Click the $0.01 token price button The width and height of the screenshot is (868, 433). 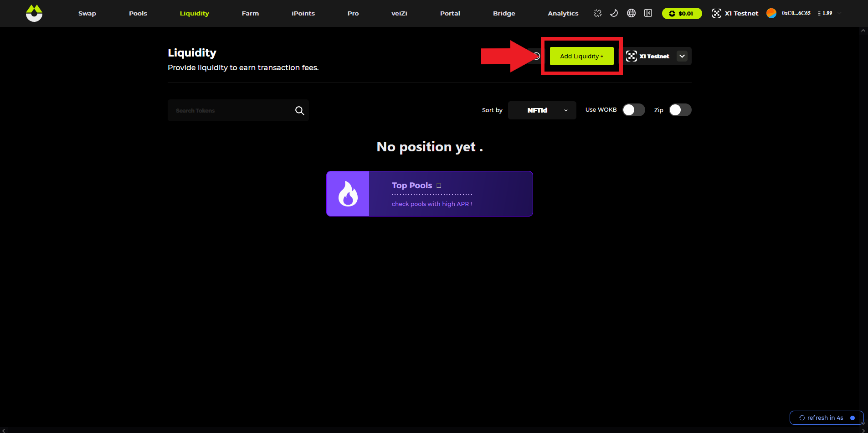coord(682,13)
